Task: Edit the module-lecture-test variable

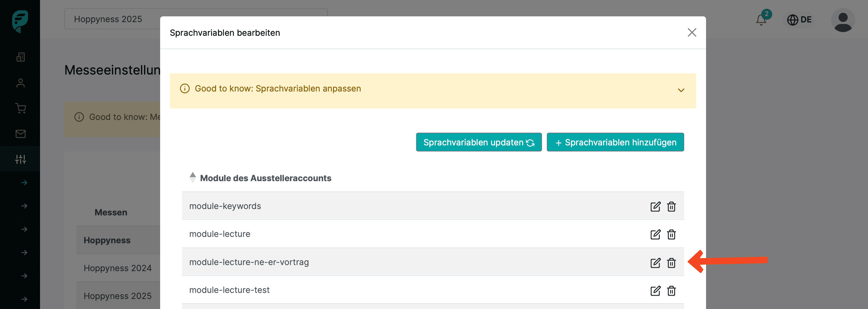Action: [x=655, y=291]
